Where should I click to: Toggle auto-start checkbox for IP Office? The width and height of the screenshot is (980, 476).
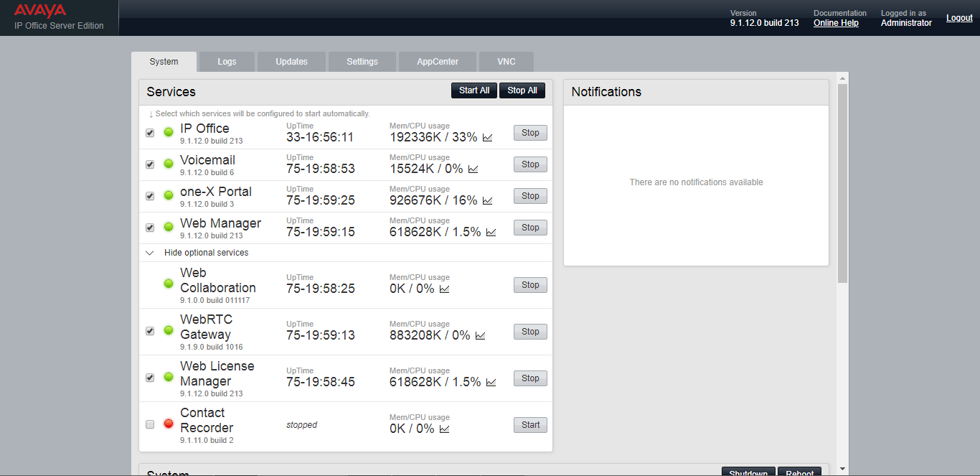tap(150, 133)
